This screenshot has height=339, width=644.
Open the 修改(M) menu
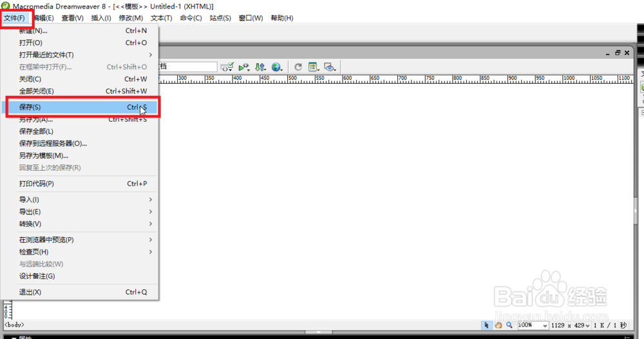[x=131, y=18]
